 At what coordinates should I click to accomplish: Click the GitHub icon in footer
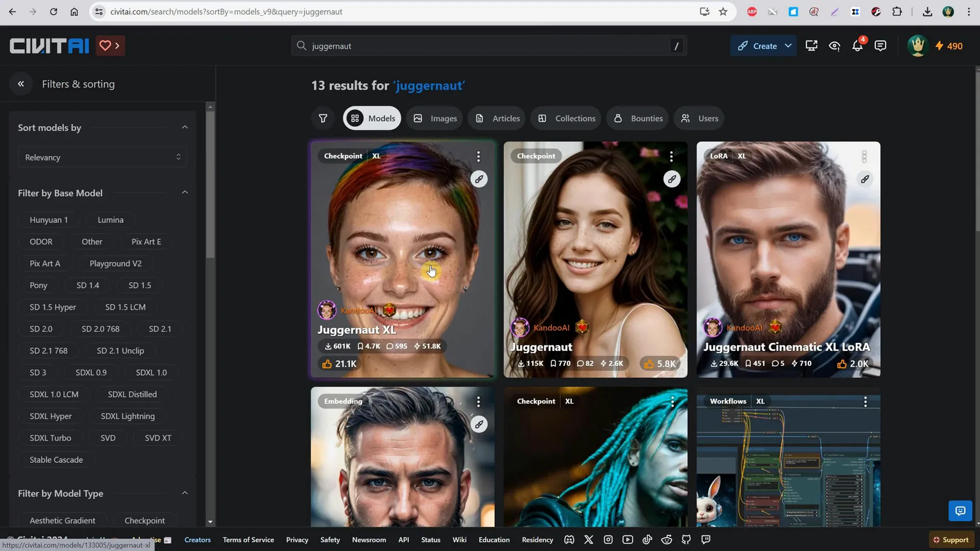[686, 539]
